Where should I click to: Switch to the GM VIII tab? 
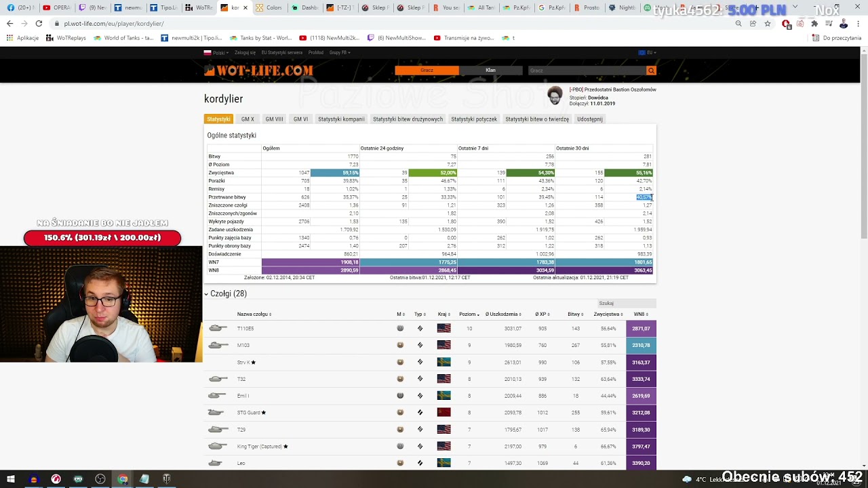pos(274,119)
